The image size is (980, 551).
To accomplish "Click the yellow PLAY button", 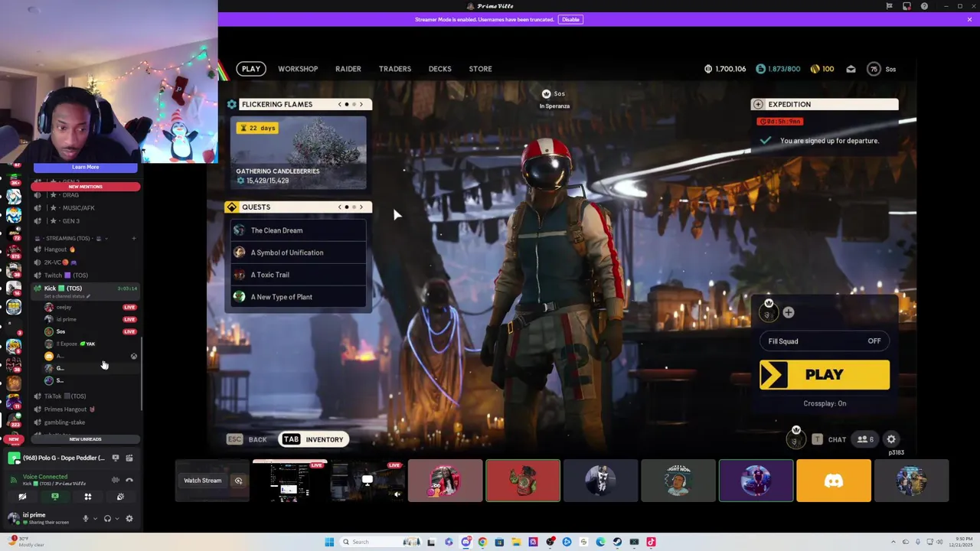I will tap(825, 375).
